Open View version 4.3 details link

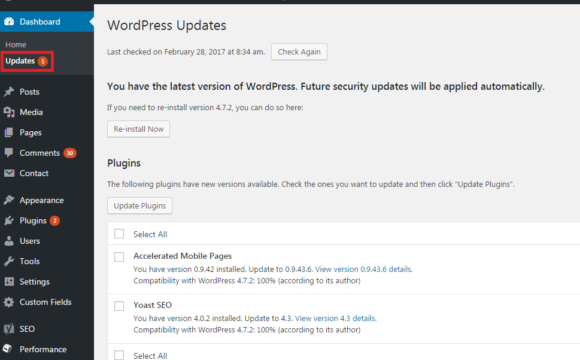coord(335,318)
